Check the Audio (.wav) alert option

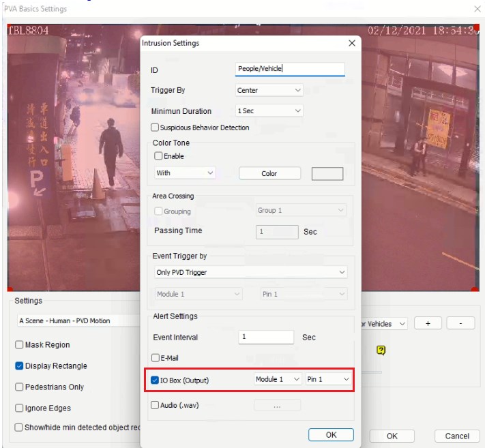(x=155, y=405)
